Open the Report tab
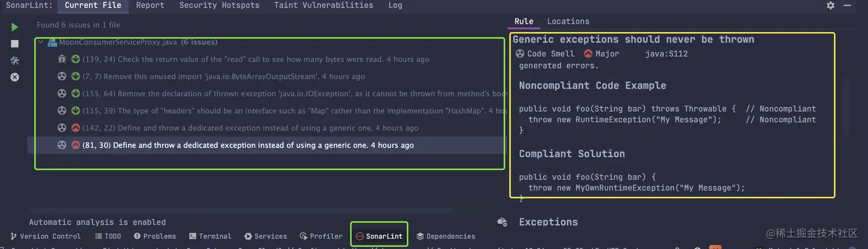The width and height of the screenshot is (868, 249). (x=150, y=5)
